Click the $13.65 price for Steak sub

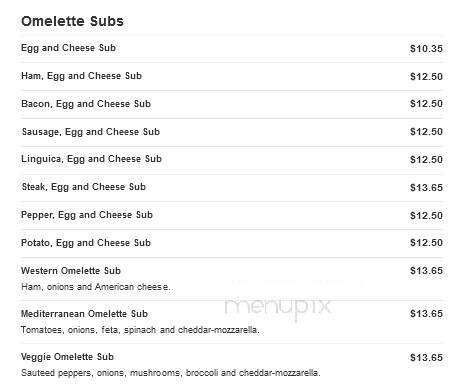[426, 188]
